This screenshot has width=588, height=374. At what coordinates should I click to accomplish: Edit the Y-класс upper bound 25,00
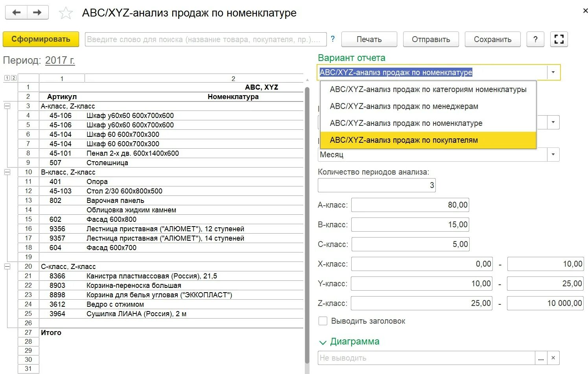click(546, 284)
